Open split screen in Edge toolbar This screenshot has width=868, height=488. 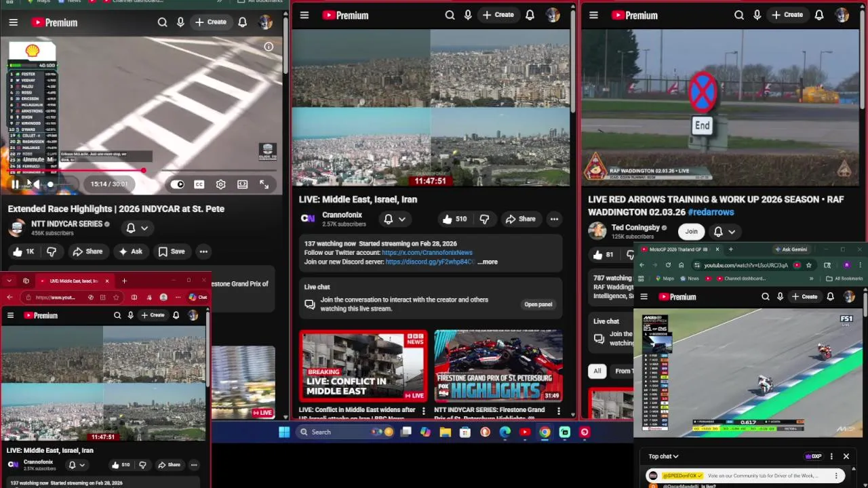coord(134,297)
